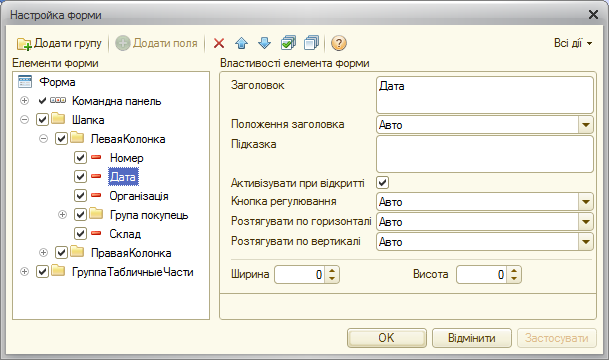Click the red field icon beside 'Склад'
The width and height of the screenshot is (609, 360).
pyautogui.click(x=96, y=233)
